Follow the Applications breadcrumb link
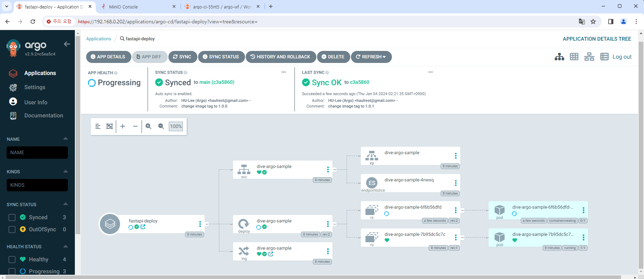The image size is (644, 279). click(99, 39)
